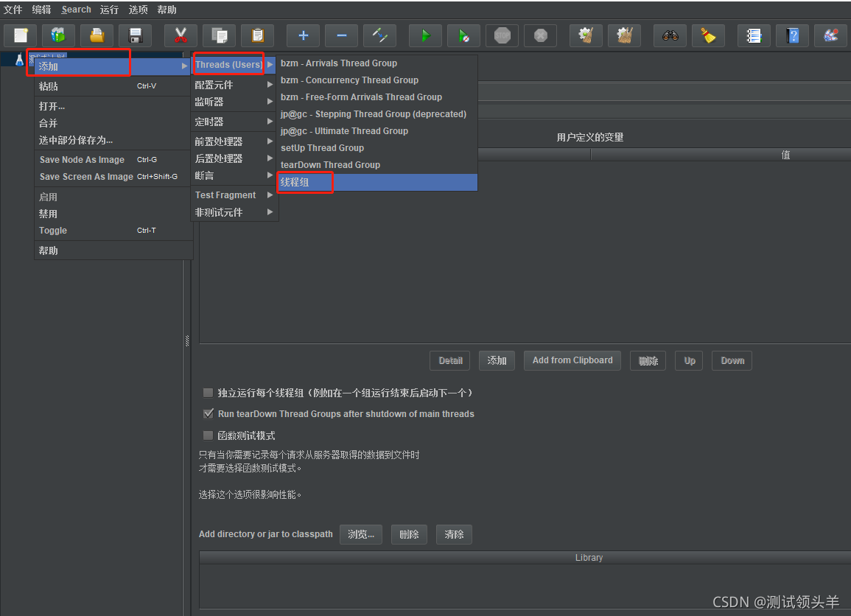The height and width of the screenshot is (616, 851).
Task: Open the 帮助 menu in menu bar
Action: pos(167,10)
